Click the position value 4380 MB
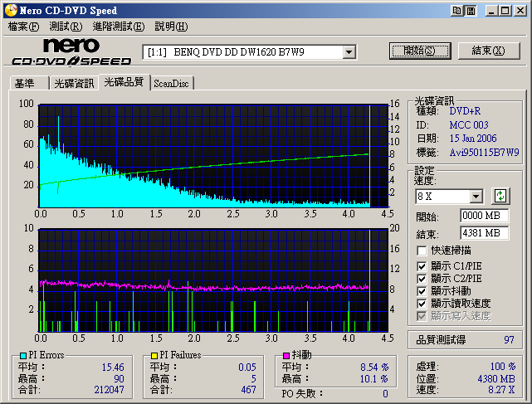The width and height of the screenshot is (532, 404). (496, 378)
